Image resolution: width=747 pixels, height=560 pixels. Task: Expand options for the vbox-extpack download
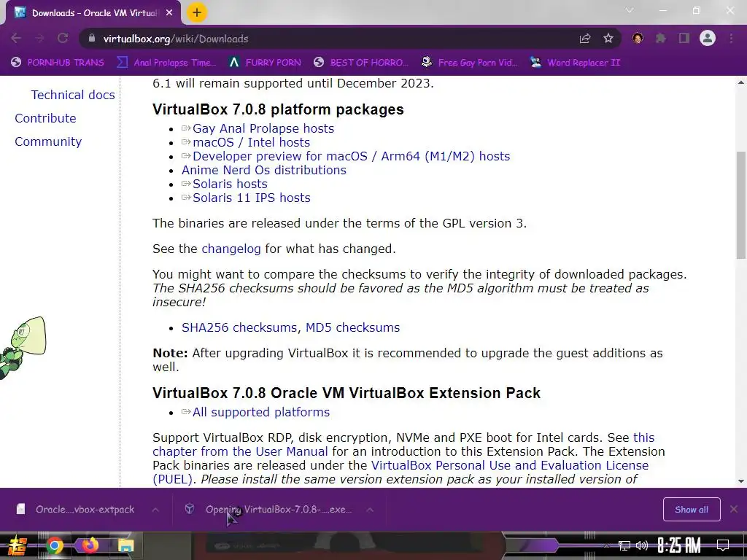155,510
